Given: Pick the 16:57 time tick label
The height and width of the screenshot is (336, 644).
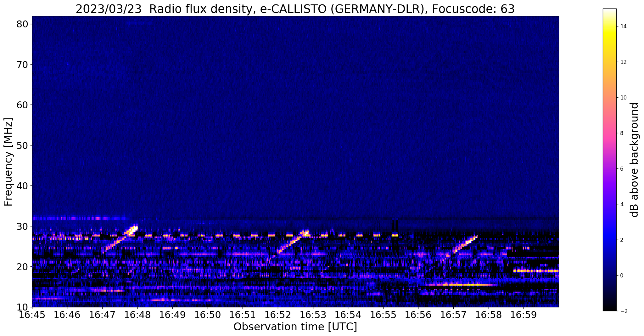Looking at the screenshot, I should point(454,315).
